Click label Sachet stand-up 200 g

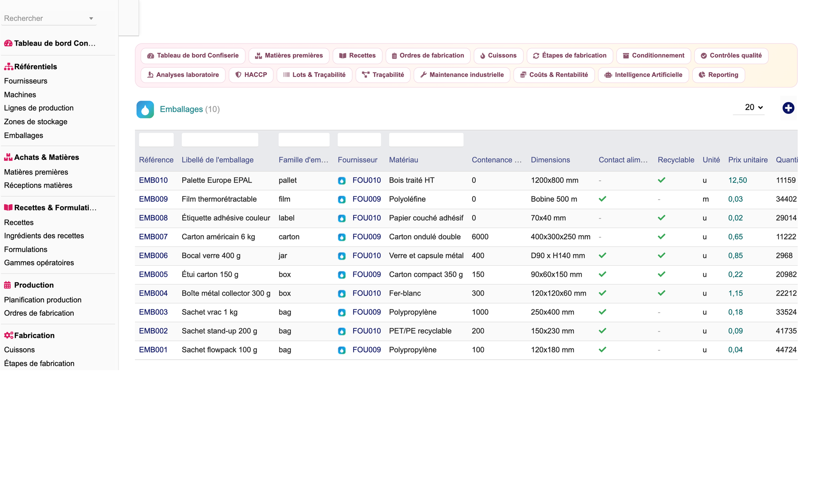click(x=219, y=331)
